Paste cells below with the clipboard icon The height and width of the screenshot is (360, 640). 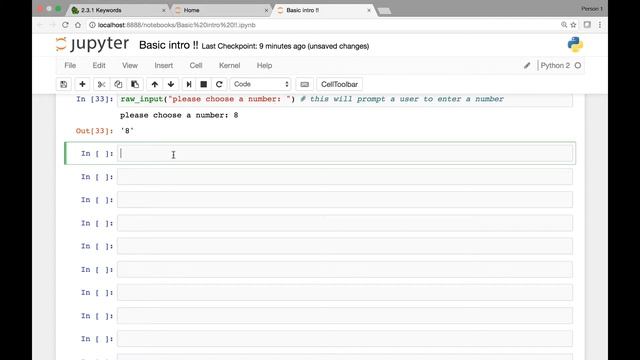point(135,84)
